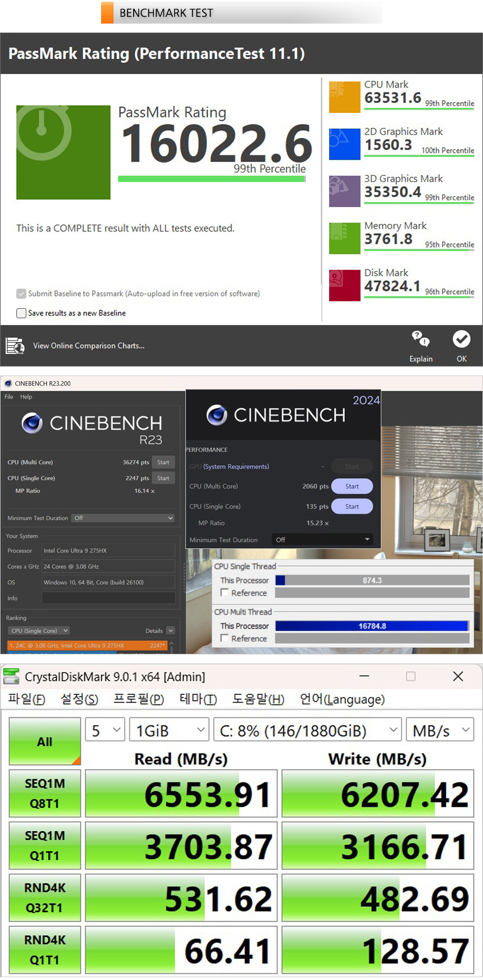Click the 3D Graphics Mark purple icon
This screenshot has height=980, width=483.
(344, 191)
